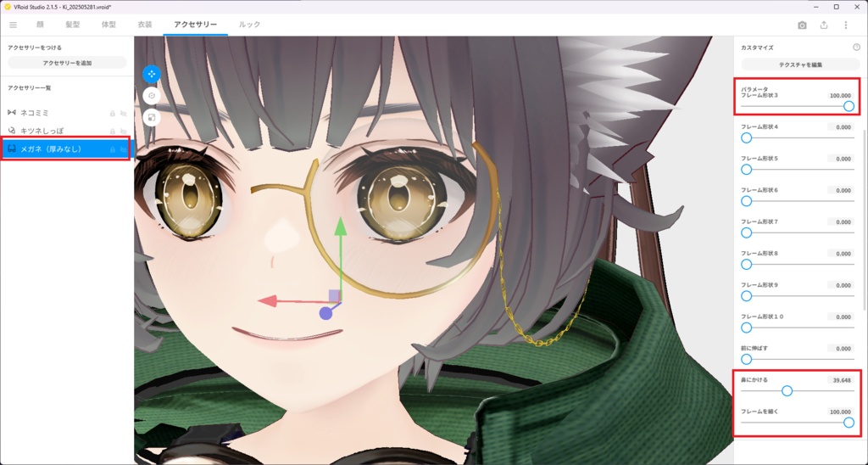Click the フレーム形状３ slider handle

849,106
